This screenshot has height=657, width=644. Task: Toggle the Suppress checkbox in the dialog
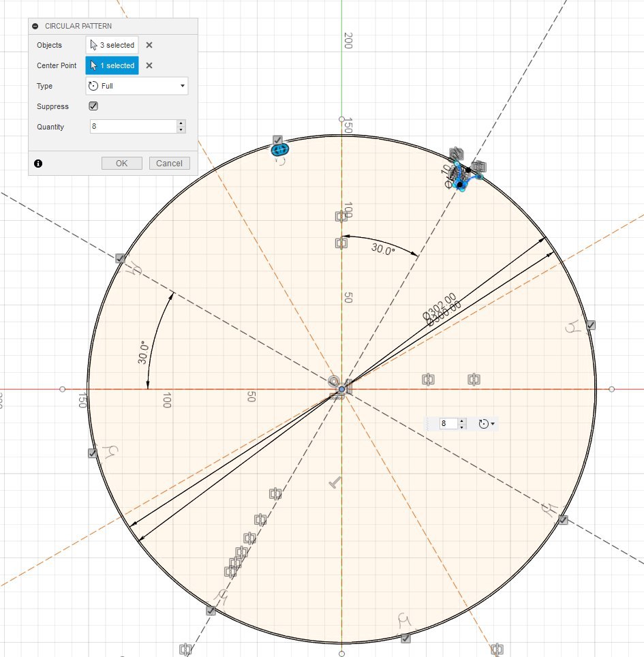(93, 106)
